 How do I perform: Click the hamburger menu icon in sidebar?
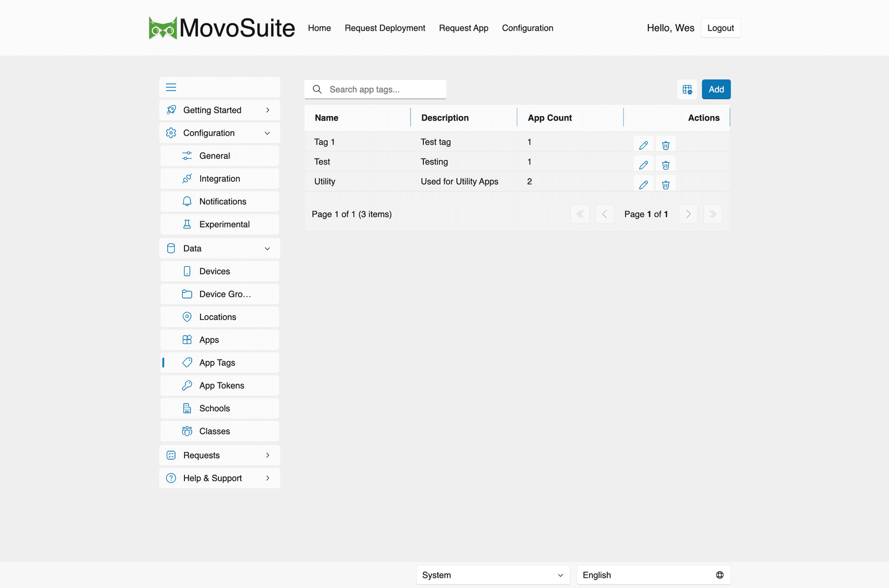coord(171,87)
